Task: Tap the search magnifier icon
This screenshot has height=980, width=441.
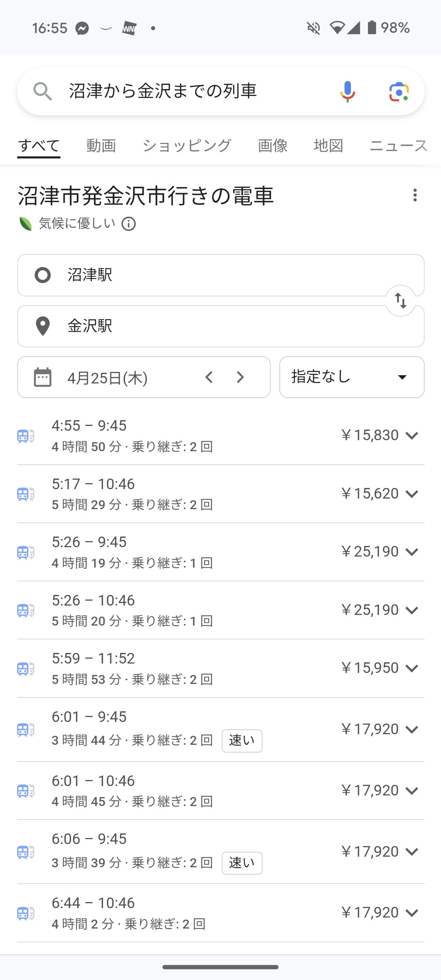Action: click(x=42, y=91)
